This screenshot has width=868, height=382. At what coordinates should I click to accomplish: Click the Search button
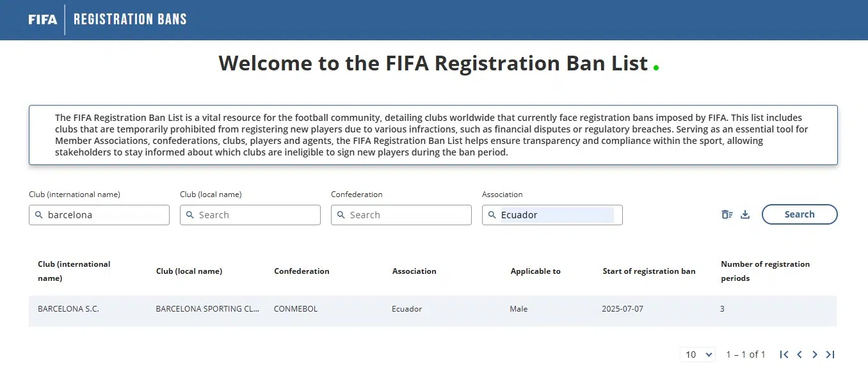tap(800, 214)
